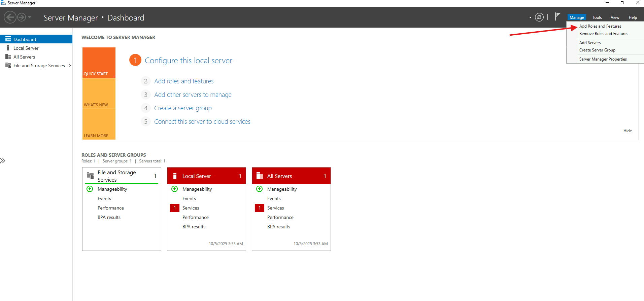This screenshot has height=301, width=644.
Task: Open Events in All Servers tile
Action: tap(274, 199)
